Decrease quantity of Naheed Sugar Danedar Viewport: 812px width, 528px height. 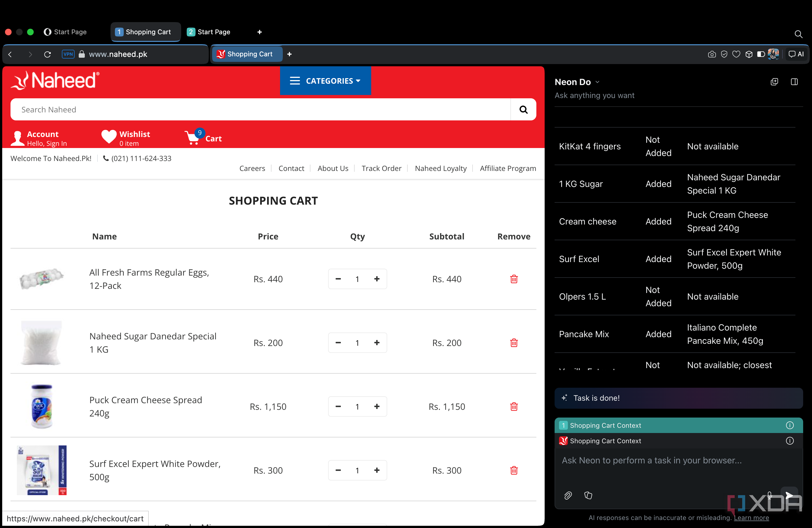coord(338,342)
